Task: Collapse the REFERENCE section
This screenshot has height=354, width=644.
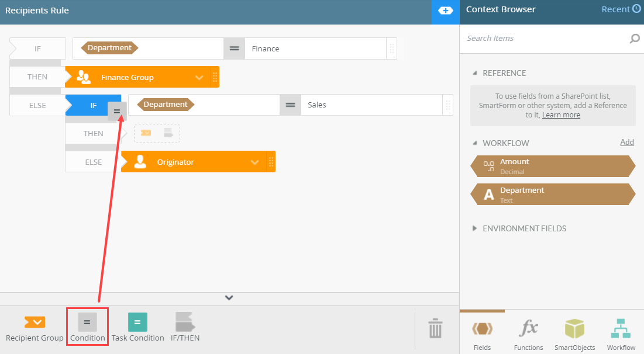Action: [475, 73]
